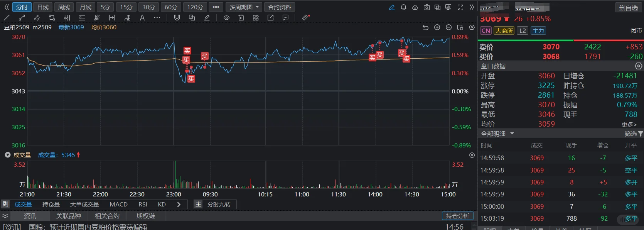644x230 pixels.
Task: Open 全部明细 dropdown arrow
Action: point(512,134)
